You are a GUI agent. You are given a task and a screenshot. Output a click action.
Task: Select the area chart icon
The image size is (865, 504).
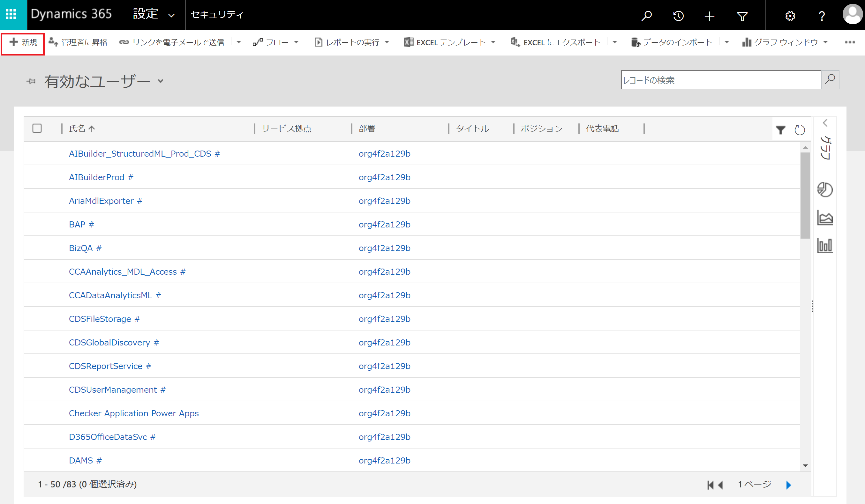pyautogui.click(x=825, y=218)
